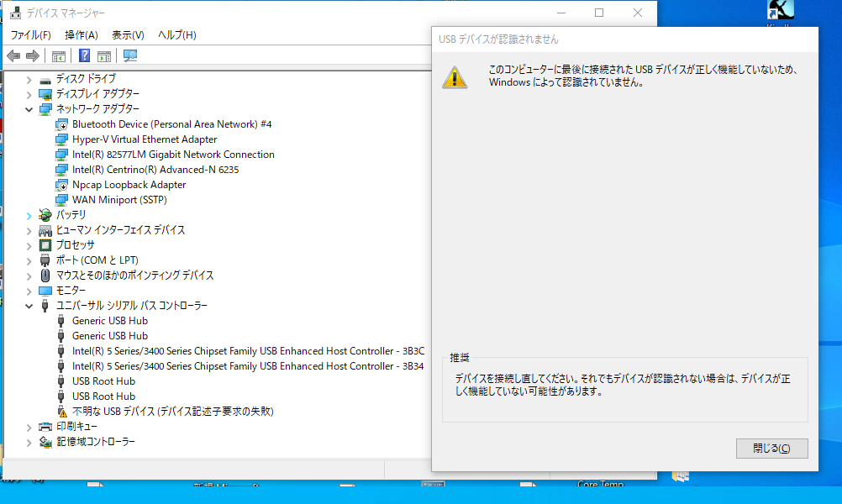The height and width of the screenshot is (504, 842).
Task: Click the blue Help question-mark toolbar icon
Action: (84, 55)
